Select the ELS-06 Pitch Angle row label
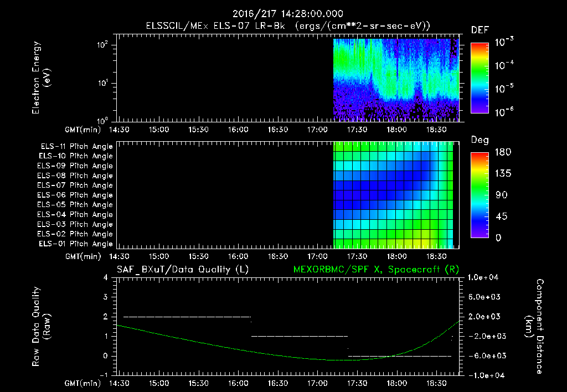 (x=75, y=195)
